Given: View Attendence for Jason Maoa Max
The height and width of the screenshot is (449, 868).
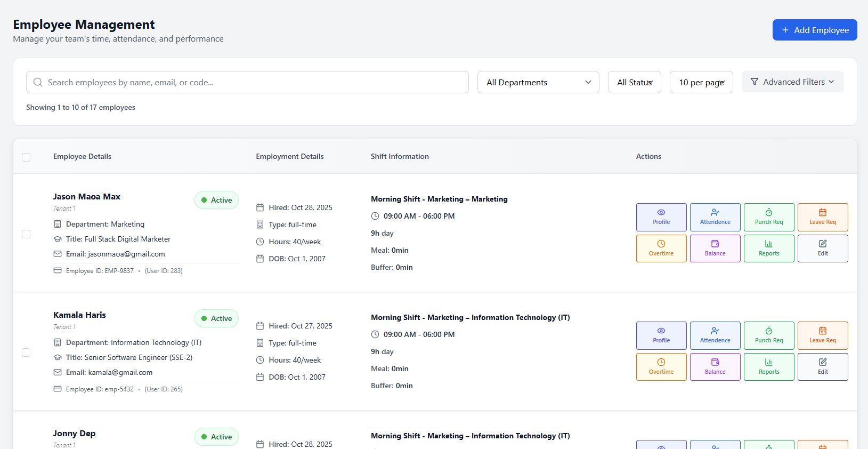Looking at the screenshot, I should click(x=715, y=217).
